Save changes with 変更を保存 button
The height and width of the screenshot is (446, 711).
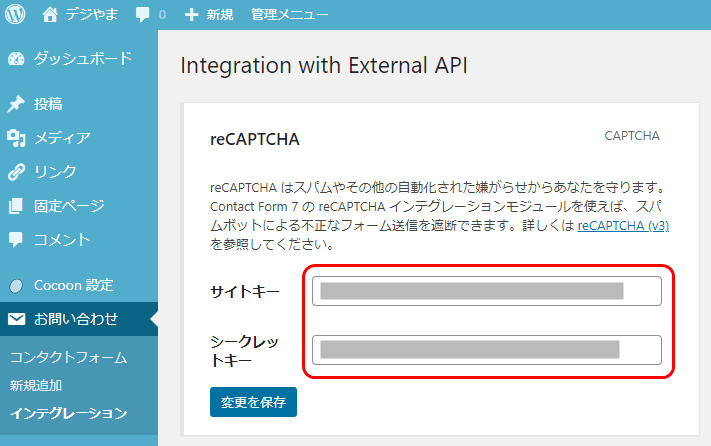click(253, 402)
